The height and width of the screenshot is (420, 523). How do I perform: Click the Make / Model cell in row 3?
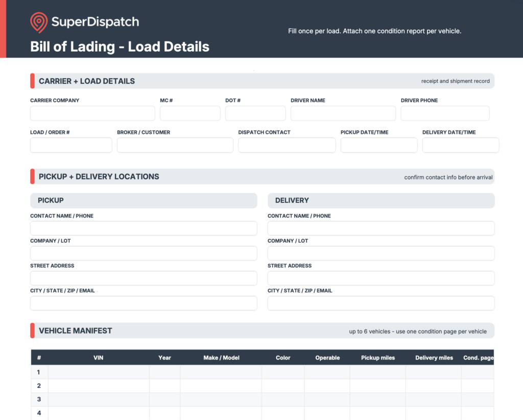coord(221,400)
